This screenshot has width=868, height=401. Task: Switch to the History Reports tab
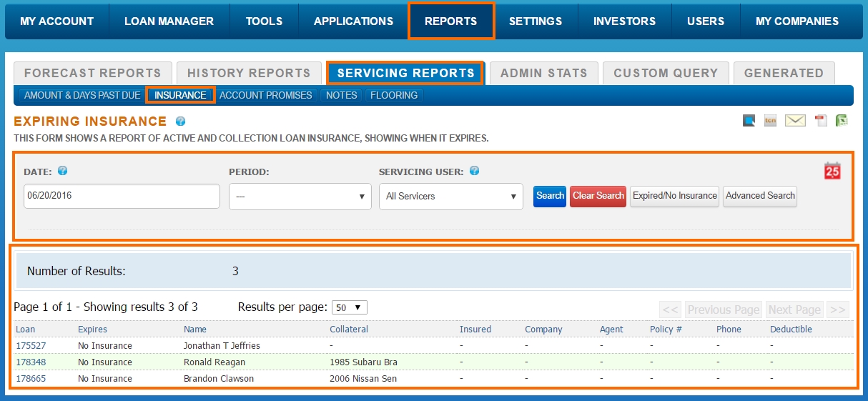(249, 73)
